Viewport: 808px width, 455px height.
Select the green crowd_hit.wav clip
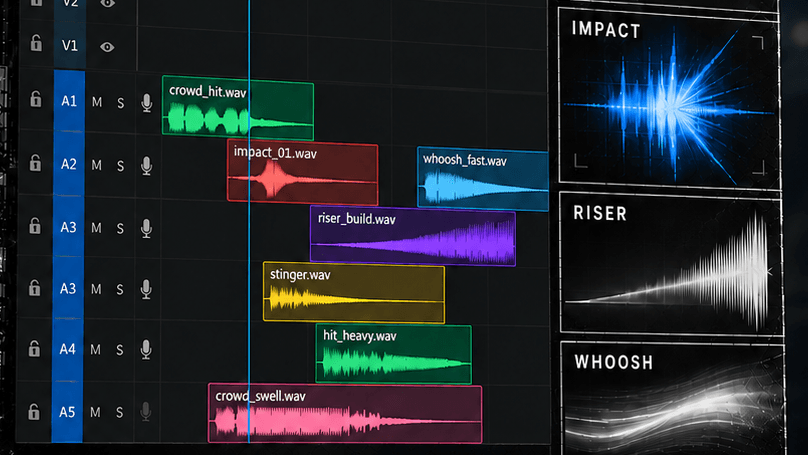click(x=238, y=108)
